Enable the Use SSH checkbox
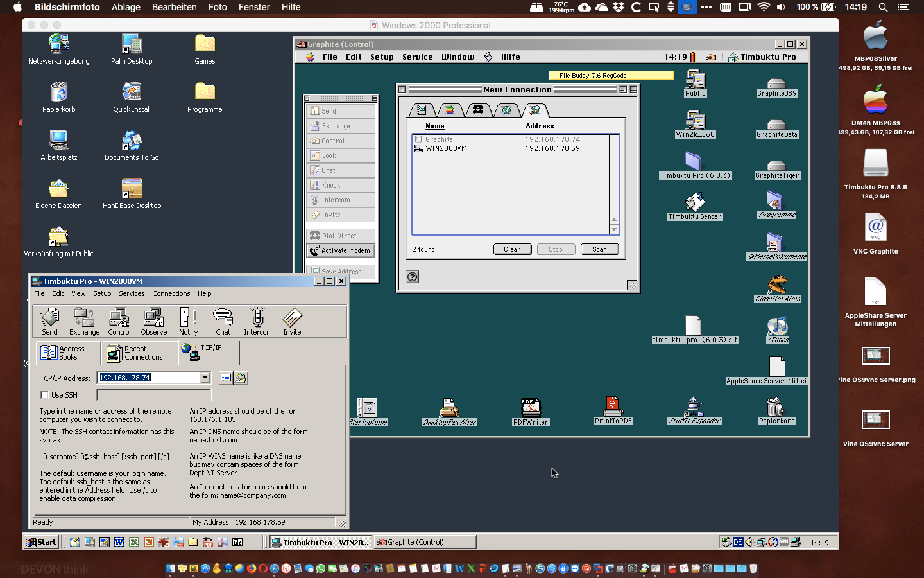Image resolution: width=924 pixels, height=578 pixels. coord(44,395)
